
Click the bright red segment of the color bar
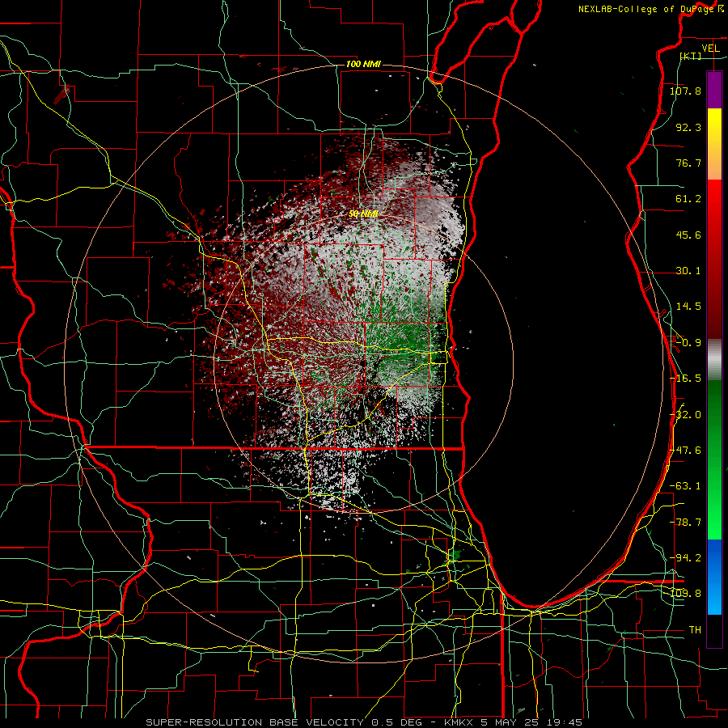pos(714,260)
